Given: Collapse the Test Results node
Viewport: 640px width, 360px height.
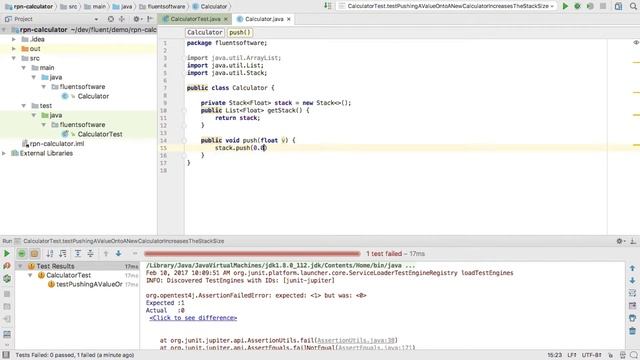Looking at the screenshot, I should pyautogui.click(x=20, y=266).
